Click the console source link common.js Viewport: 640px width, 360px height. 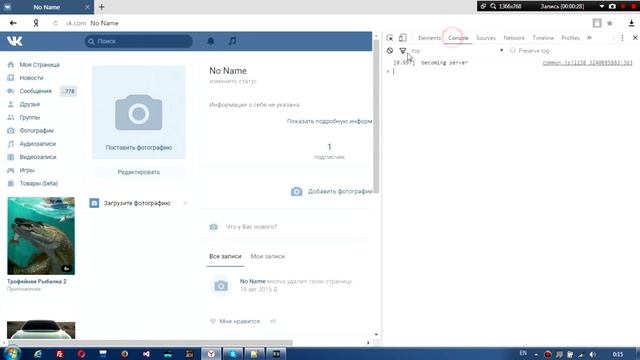pyautogui.click(x=587, y=62)
